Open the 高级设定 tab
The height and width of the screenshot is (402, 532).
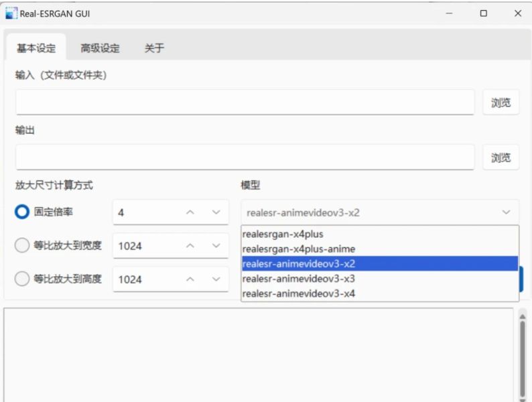[x=100, y=48]
